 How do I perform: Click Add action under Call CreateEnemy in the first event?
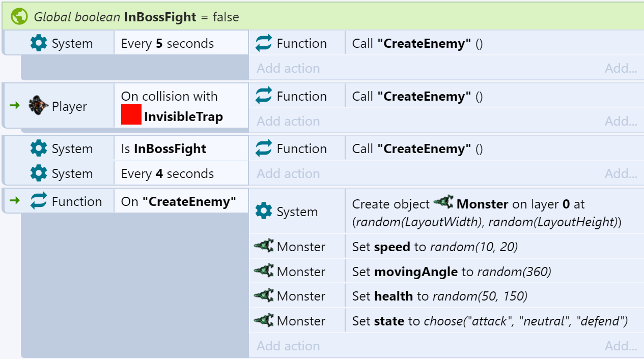tap(288, 68)
